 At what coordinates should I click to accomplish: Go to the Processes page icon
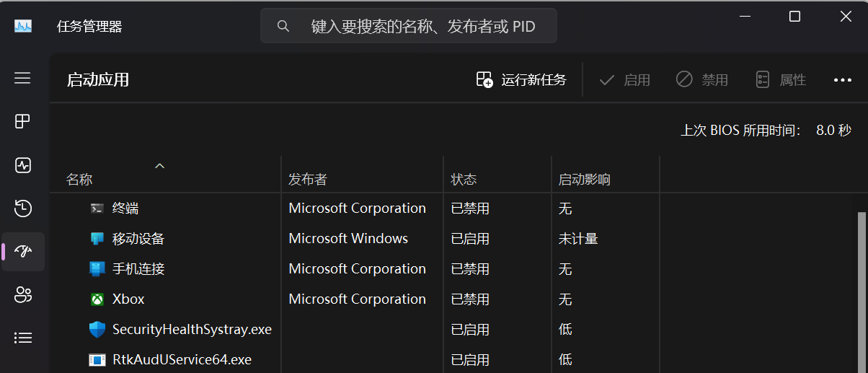(22, 121)
